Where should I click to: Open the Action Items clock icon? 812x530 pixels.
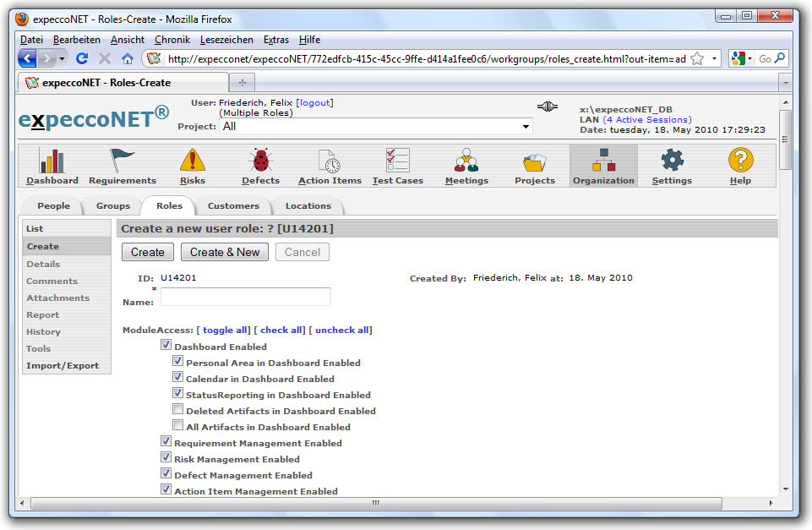tap(330, 161)
